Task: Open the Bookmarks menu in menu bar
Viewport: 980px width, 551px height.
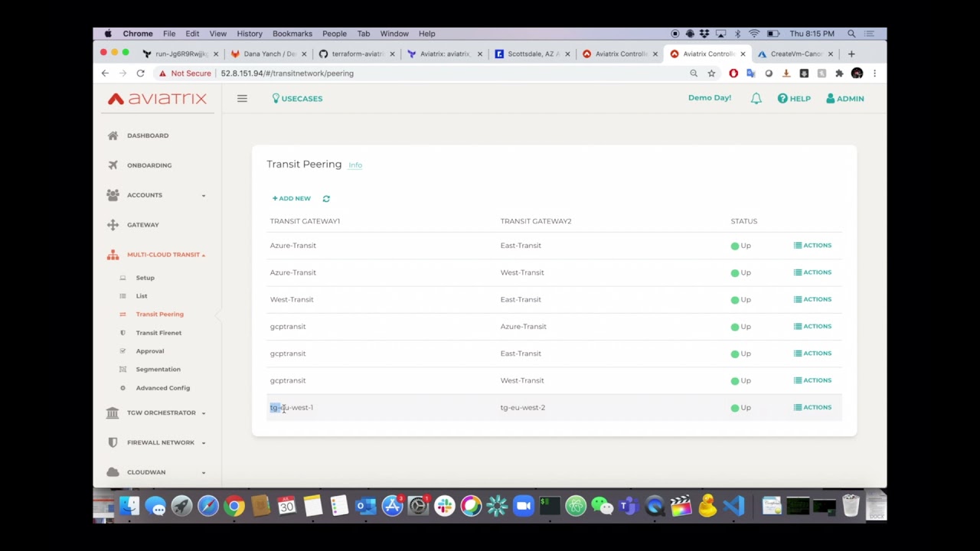Action: click(x=292, y=34)
